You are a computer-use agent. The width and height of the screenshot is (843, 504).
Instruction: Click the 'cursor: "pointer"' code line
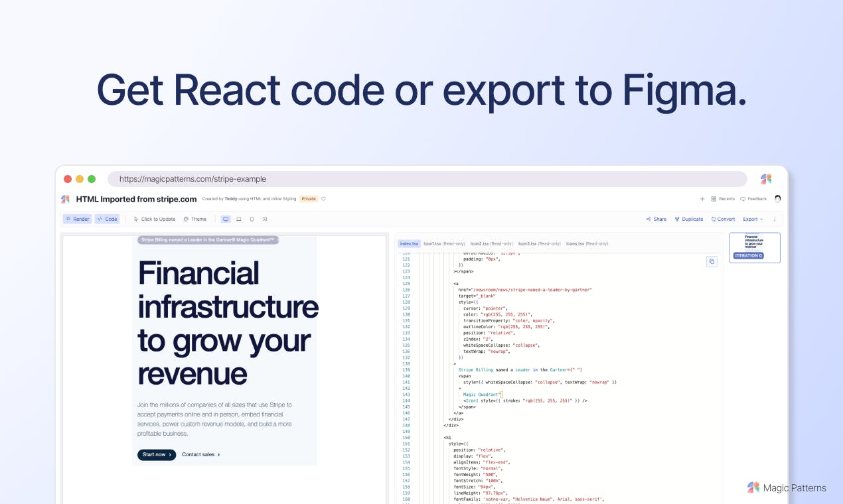[486, 308]
